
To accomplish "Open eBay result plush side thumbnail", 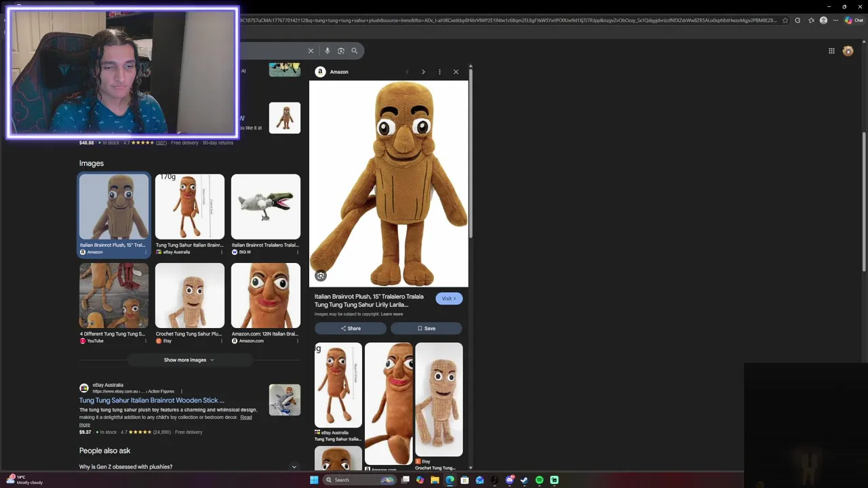I will 285,400.
